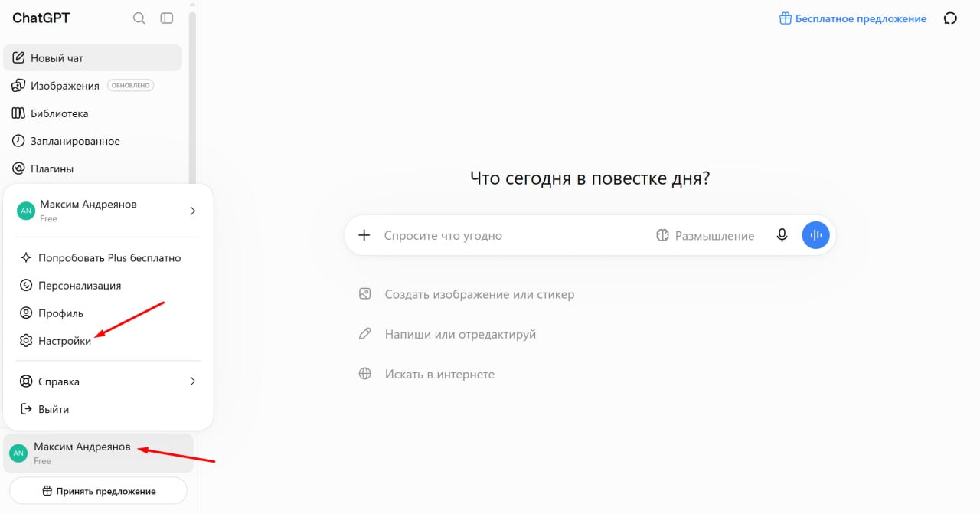Click the temporary chat icon top right
The width and height of the screenshot is (980, 514).
point(950,18)
